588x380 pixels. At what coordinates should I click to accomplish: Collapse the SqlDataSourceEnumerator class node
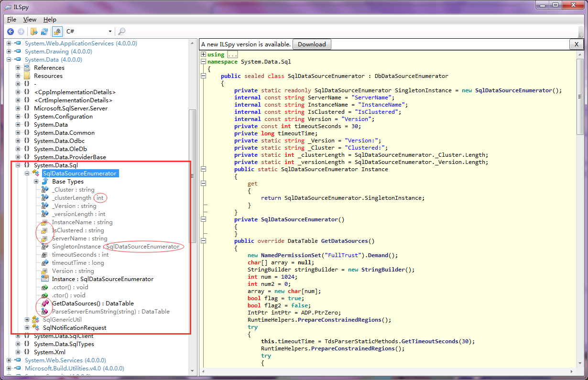[x=27, y=173]
